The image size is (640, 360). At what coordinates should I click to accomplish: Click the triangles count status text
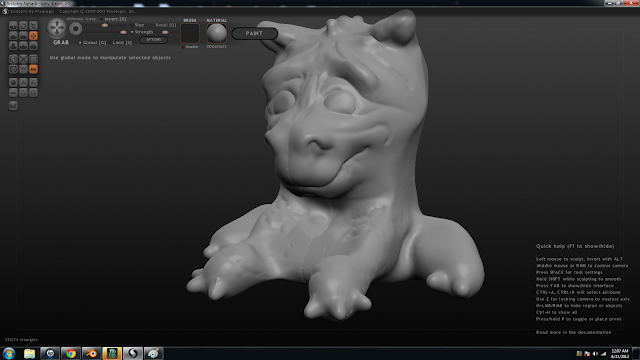21,340
